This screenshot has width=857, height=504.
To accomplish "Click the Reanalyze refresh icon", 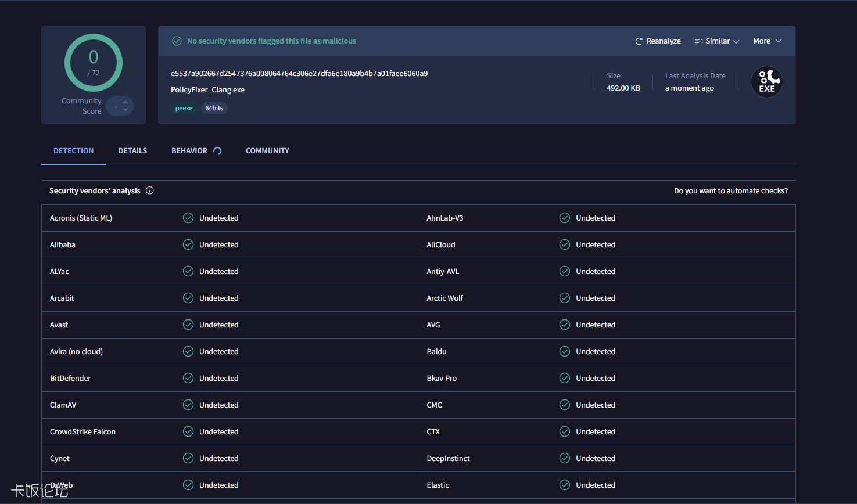I will [639, 41].
